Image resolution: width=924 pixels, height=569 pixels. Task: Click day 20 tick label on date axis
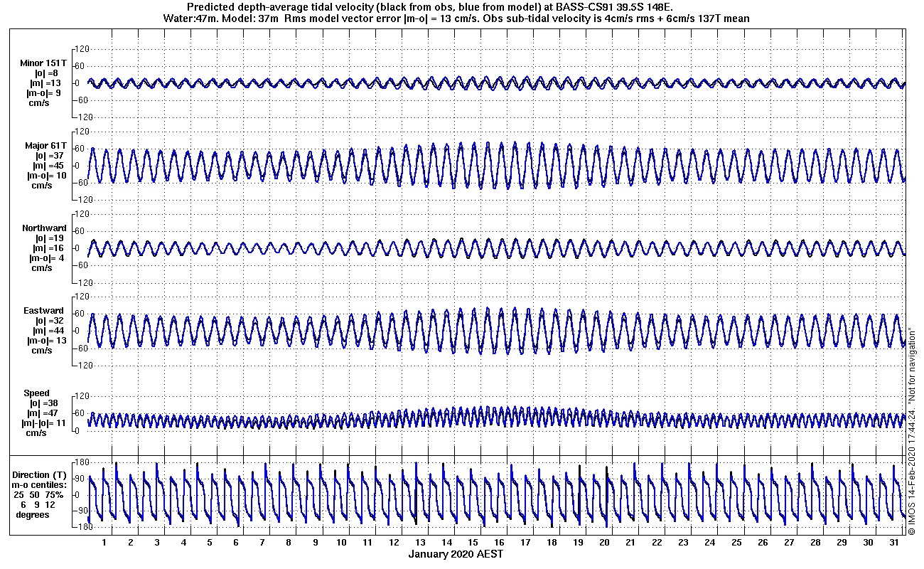pos(604,543)
